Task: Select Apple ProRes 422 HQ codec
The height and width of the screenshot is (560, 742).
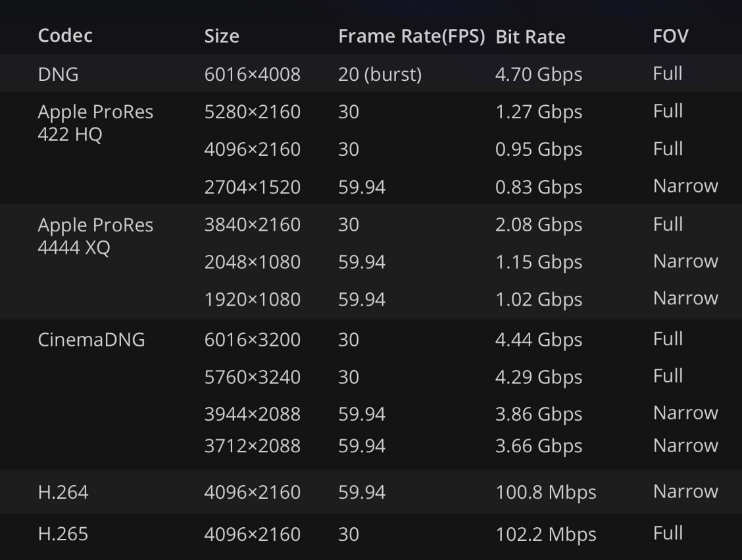Action: (95, 123)
